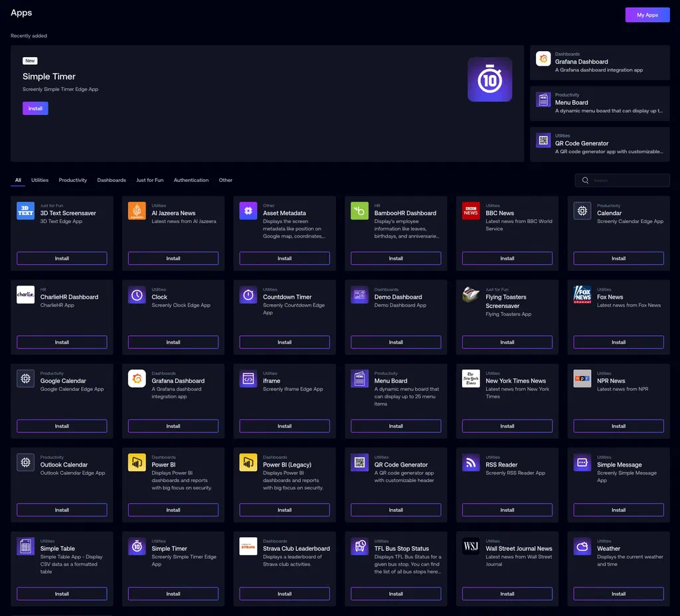
Task: Open the 3D Text Screensaver app icon
Action: pyautogui.click(x=26, y=210)
